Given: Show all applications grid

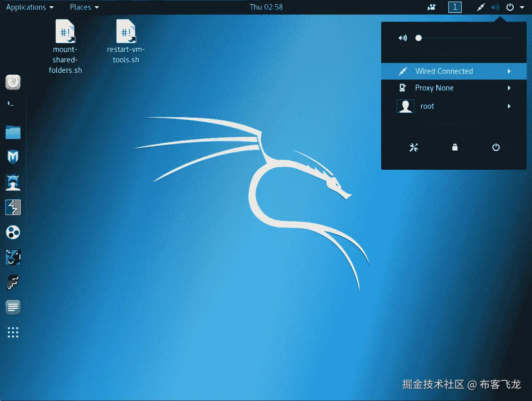Looking at the screenshot, I should (x=13, y=332).
